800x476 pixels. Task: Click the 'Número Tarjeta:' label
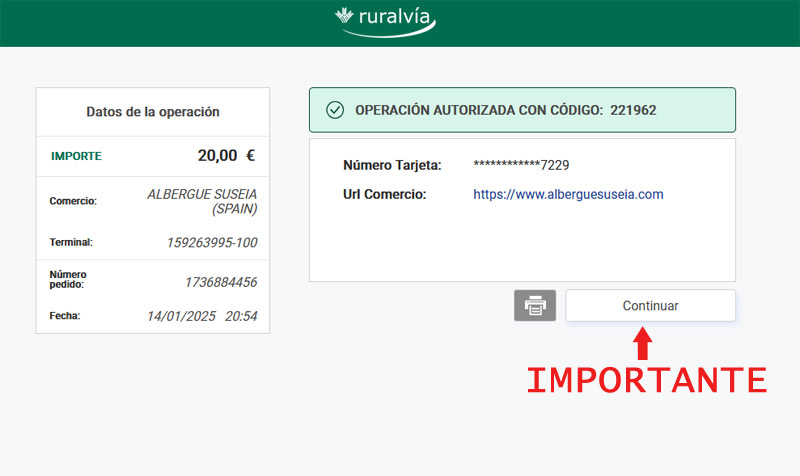tap(392, 165)
